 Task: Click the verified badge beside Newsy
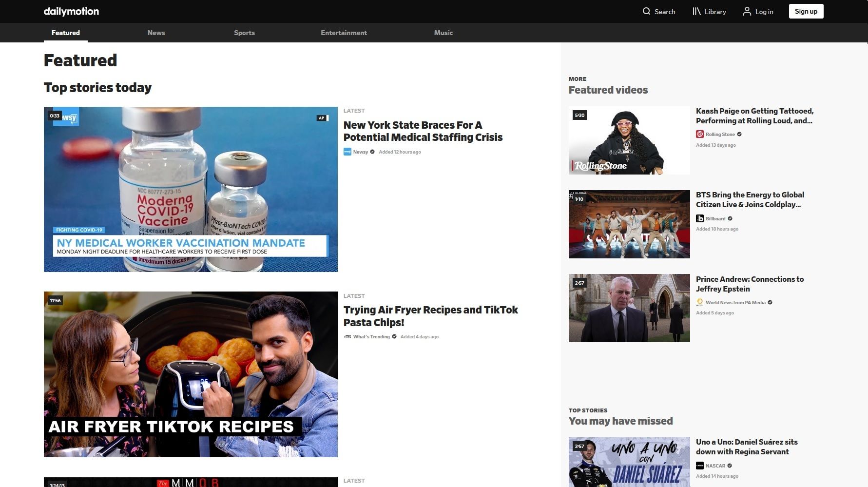coord(372,152)
